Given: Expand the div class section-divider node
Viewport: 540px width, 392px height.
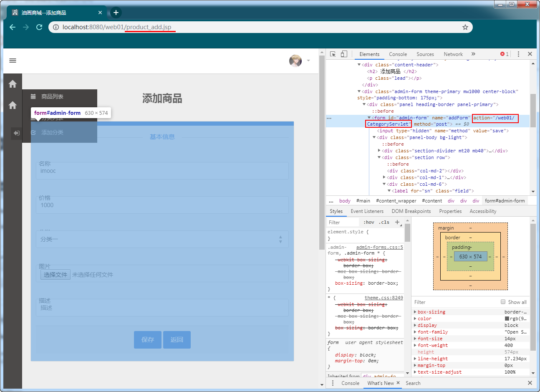Looking at the screenshot, I should pyautogui.click(x=379, y=151).
